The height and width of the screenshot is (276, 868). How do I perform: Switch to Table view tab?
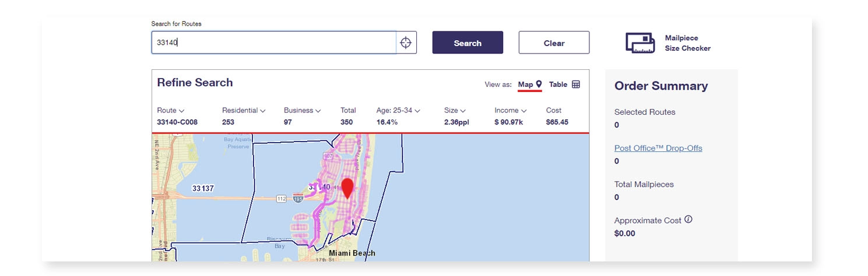pos(558,84)
